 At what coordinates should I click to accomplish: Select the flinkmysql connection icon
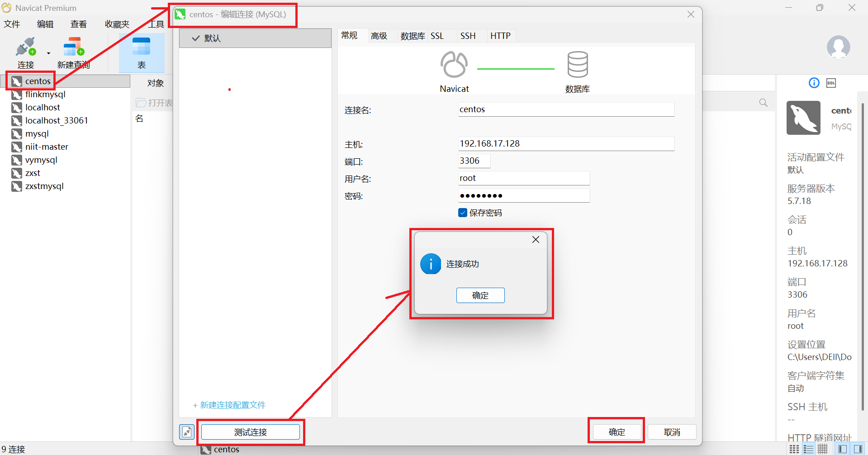click(17, 95)
